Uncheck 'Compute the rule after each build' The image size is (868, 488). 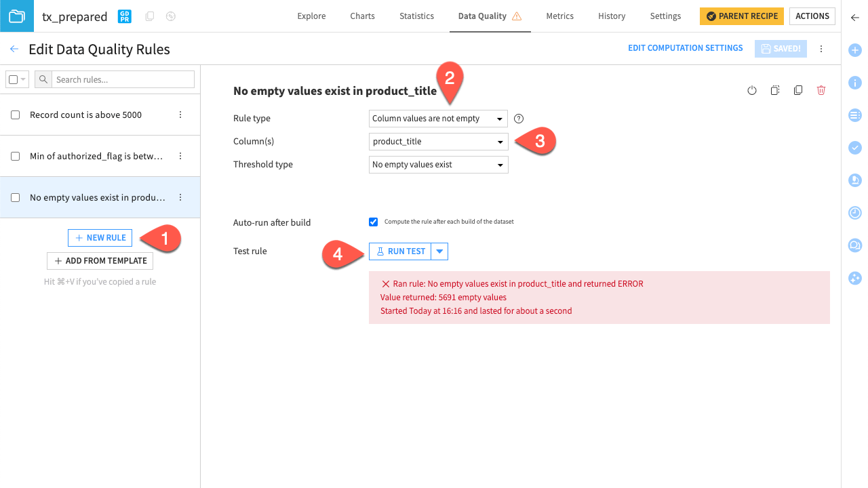click(374, 222)
